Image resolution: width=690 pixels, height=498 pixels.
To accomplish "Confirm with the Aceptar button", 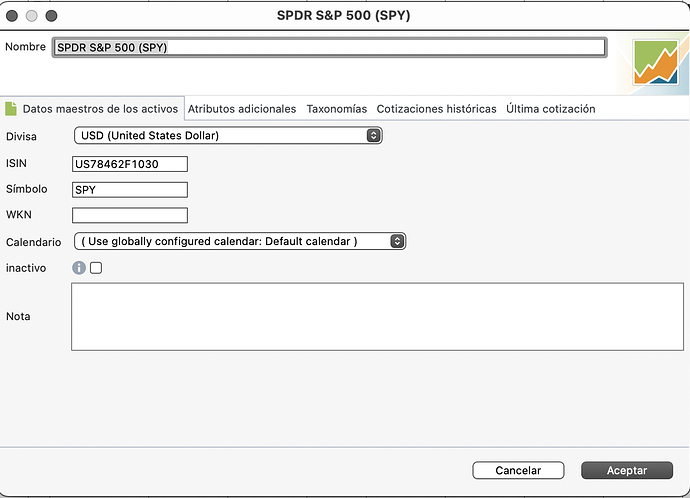I will [x=627, y=470].
